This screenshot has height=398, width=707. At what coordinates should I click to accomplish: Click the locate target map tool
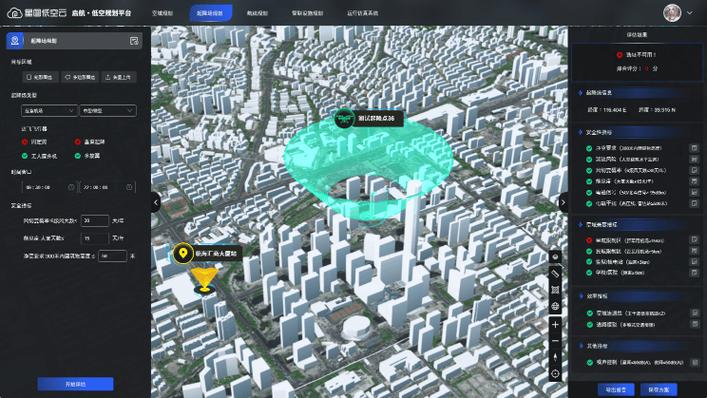pyautogui.click(x=555, y=374)
